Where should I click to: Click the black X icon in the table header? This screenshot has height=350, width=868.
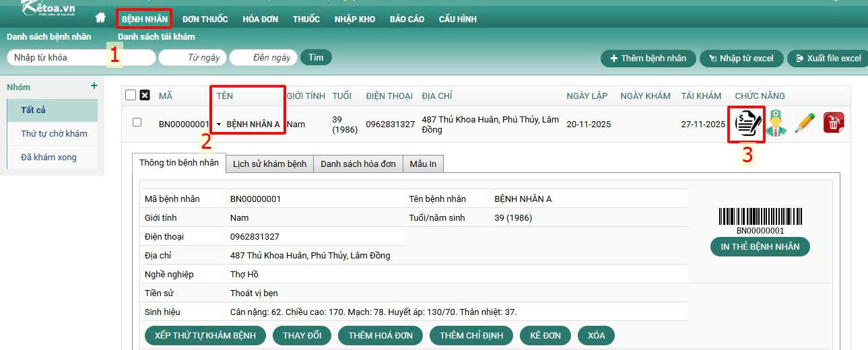pyautogui.click(x=145, y=96)
